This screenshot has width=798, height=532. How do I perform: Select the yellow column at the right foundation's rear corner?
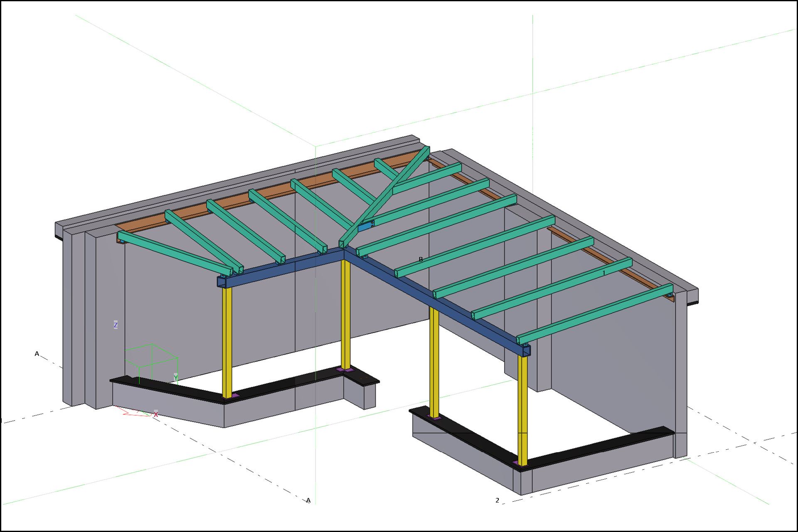(x=434, y=362)
